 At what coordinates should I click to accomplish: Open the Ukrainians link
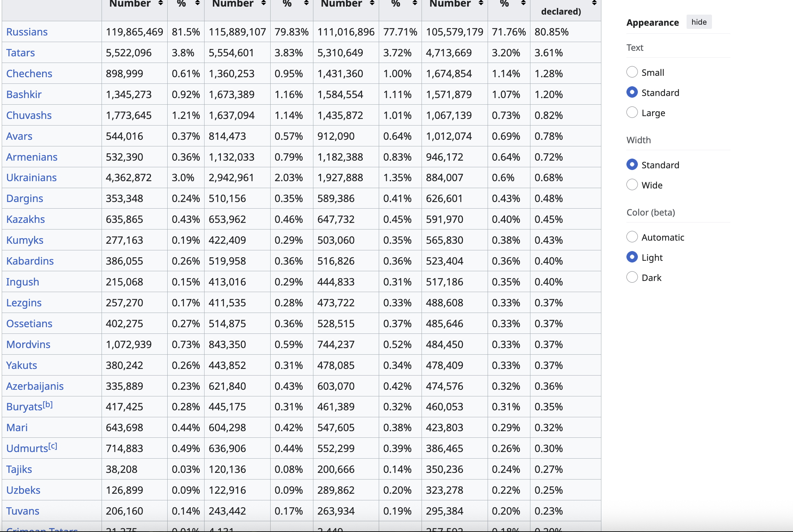tap(31, 178)
